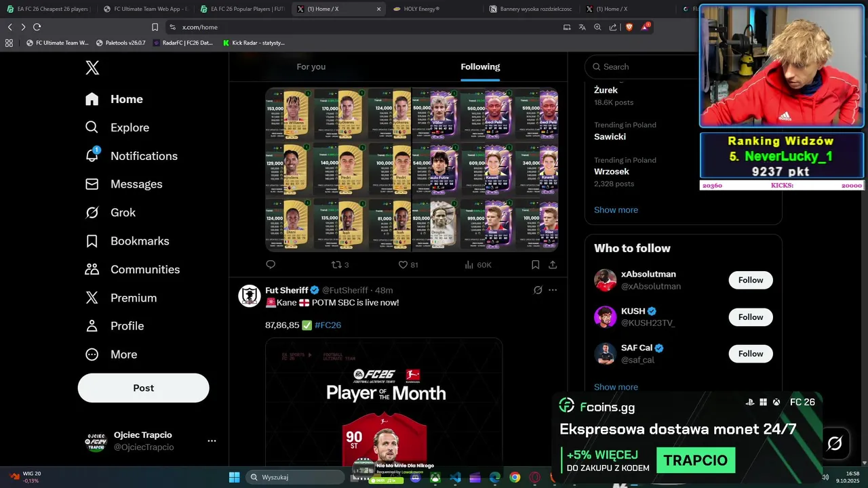The image size is (868, 488).
Task: Open Explore from the left sidebar
Action: [117, 127]
